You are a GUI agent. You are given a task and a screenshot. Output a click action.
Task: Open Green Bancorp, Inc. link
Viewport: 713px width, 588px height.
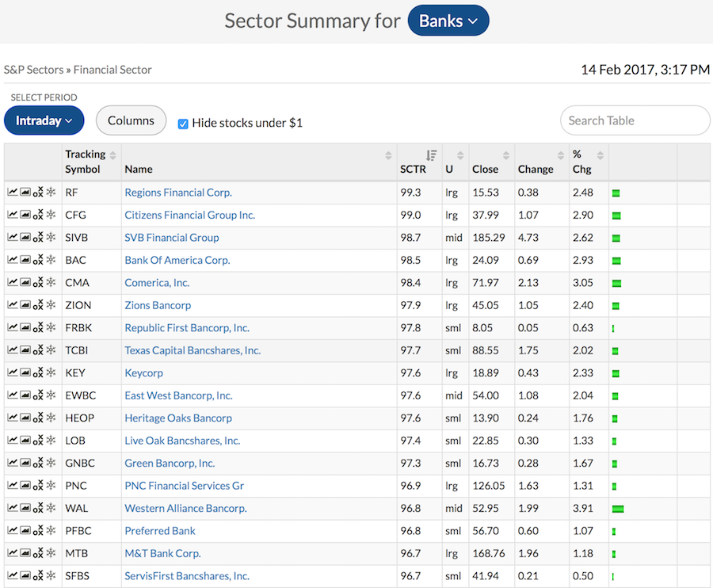click(x=170, y=463)
